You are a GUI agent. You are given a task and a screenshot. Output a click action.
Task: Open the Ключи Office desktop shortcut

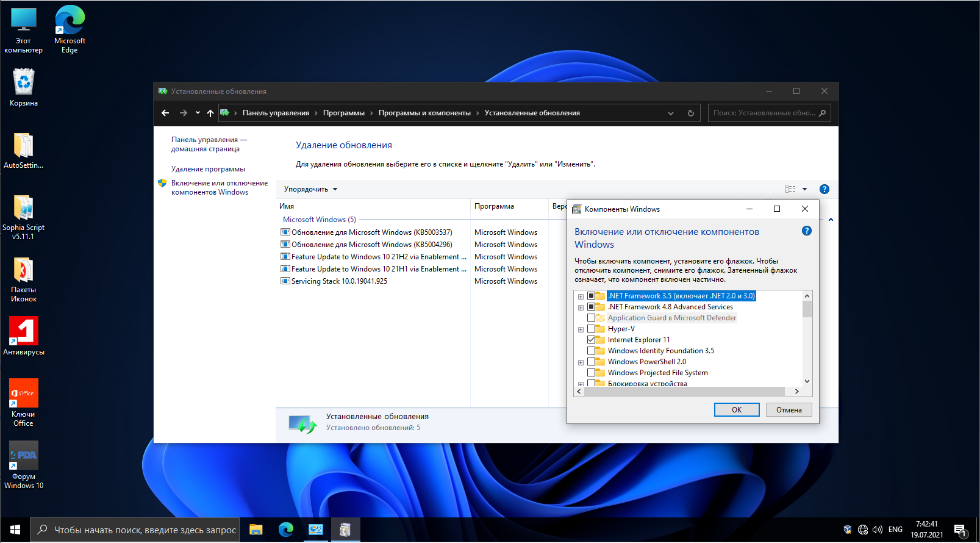(x=23, y=403)
